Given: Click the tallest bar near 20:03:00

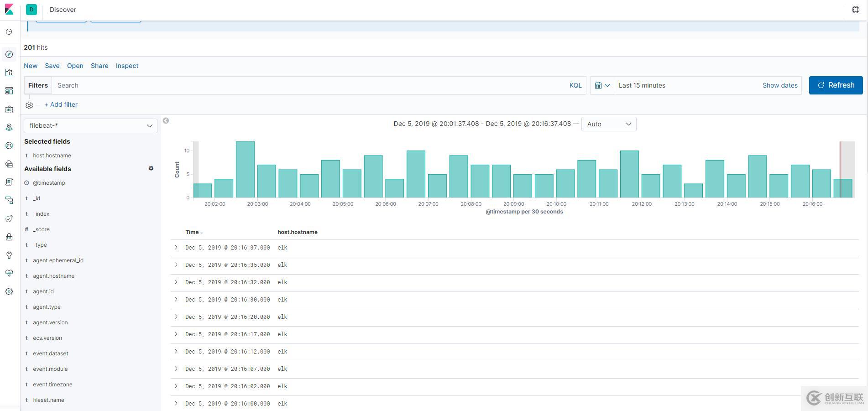Looking at the screenshot, I should coord(245,169).
